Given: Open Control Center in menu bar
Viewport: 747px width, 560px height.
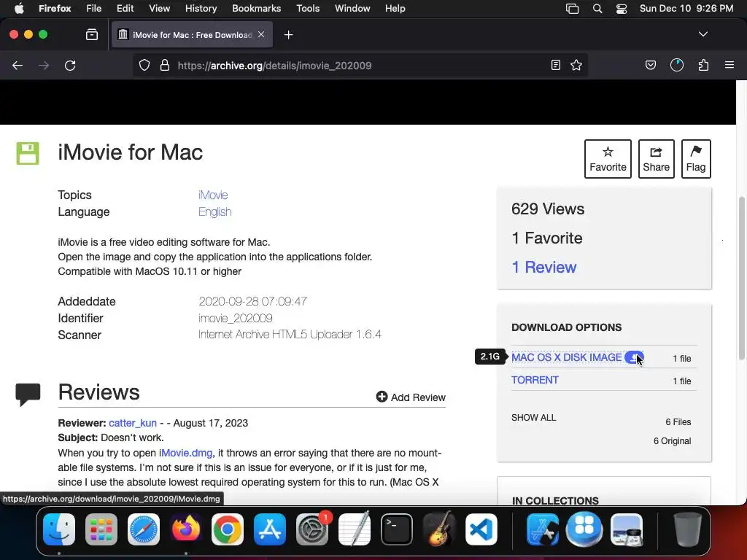Looking at the screenshot, I should [622, 9].
